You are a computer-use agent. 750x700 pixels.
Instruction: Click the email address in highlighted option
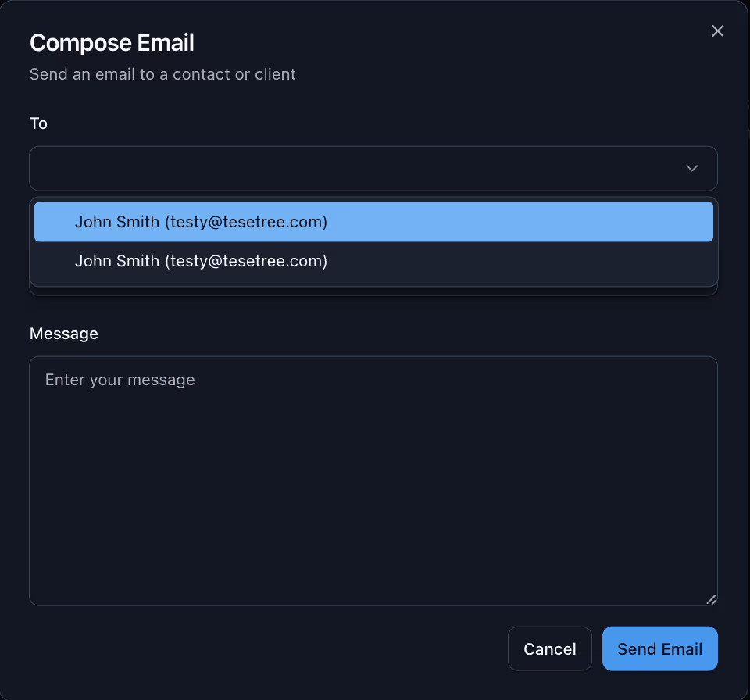(x=246, y=222)
